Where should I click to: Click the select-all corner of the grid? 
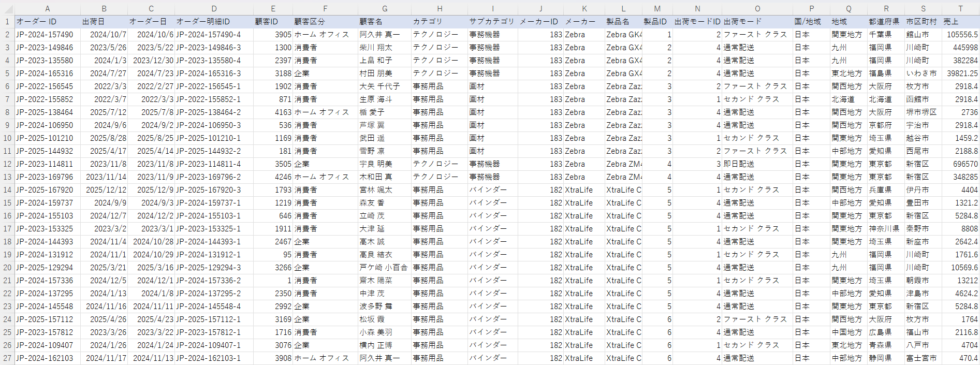(x=7, y=8)
